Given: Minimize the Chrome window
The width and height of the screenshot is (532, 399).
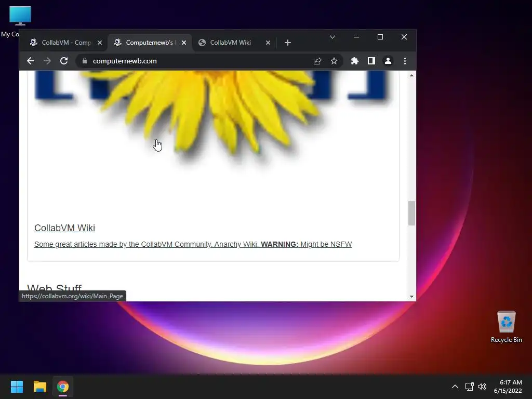Looking at the screenshot, I should coord(356,37).
